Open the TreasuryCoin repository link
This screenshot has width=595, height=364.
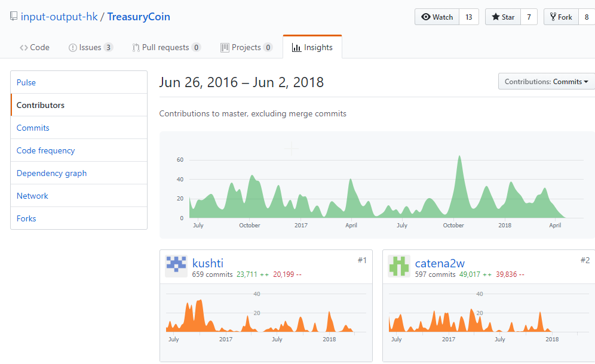139,17
